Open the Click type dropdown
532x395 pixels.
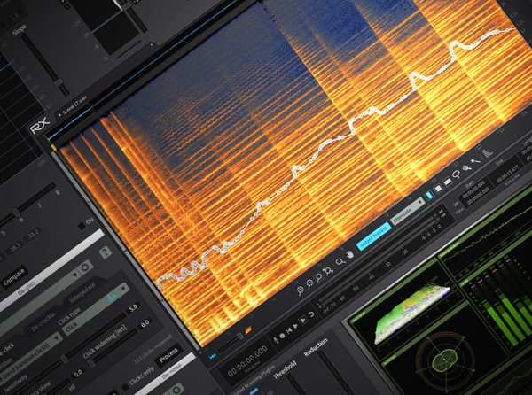[x=96, y=309]
